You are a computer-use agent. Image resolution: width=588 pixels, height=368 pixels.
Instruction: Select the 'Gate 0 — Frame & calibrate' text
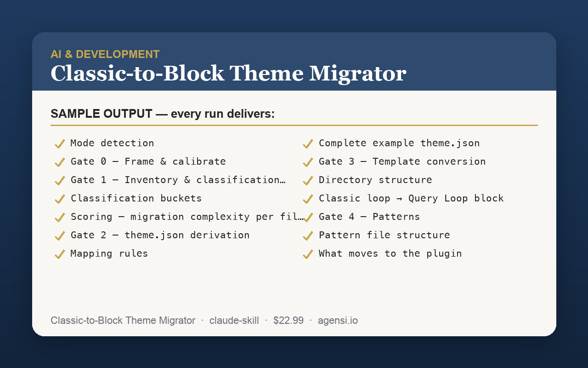(x=148, y=161)
